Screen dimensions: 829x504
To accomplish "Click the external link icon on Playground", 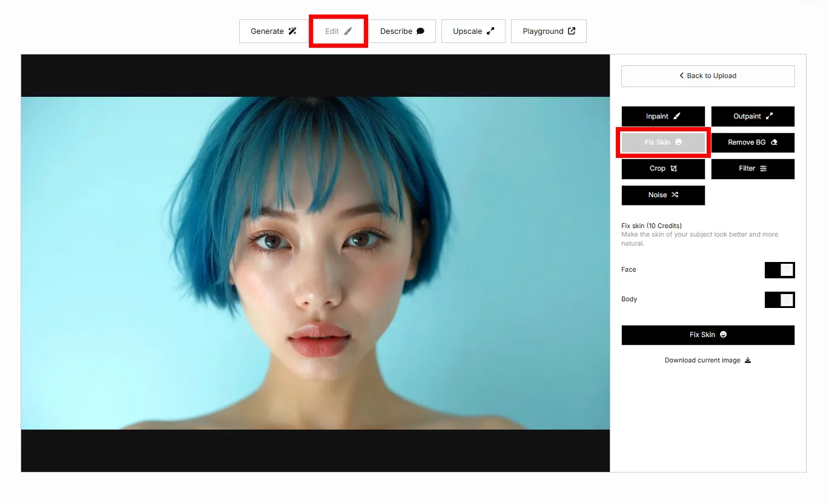I will pyautogui.click(x=570, y=31).
